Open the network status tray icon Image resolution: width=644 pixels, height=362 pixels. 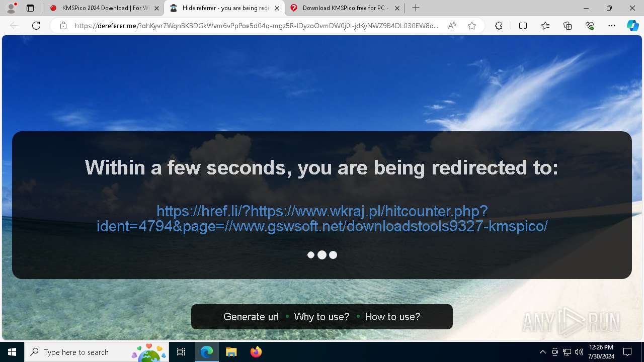click(x=567, y=352)
